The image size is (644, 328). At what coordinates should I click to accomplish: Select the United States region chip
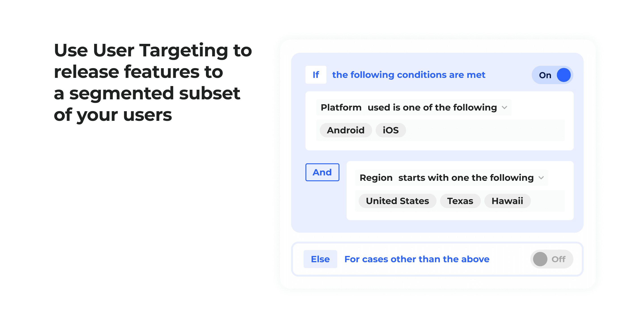(397, 201)
